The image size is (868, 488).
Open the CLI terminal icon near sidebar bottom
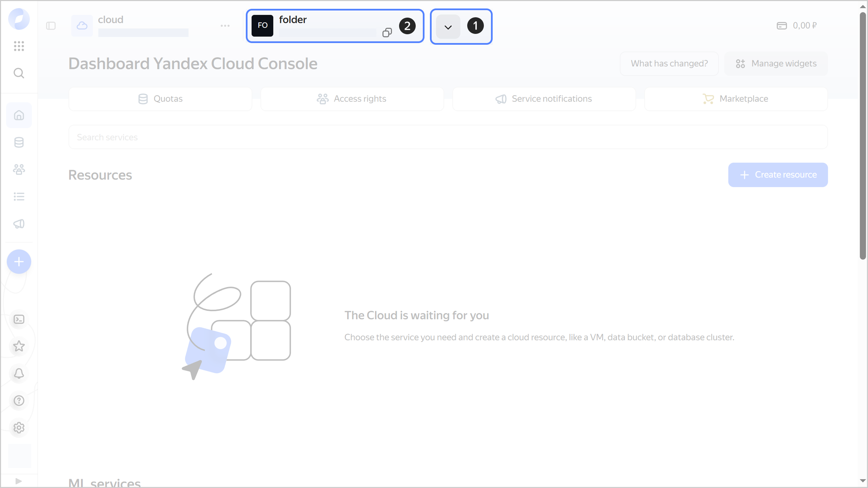tap(19, 319)
